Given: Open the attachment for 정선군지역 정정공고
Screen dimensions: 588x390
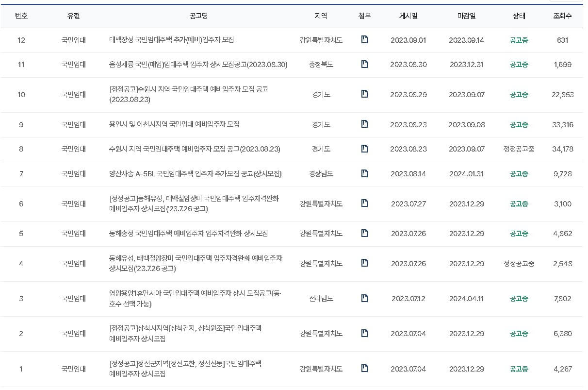Looking at the screenshot, I should tap(364, 368).
